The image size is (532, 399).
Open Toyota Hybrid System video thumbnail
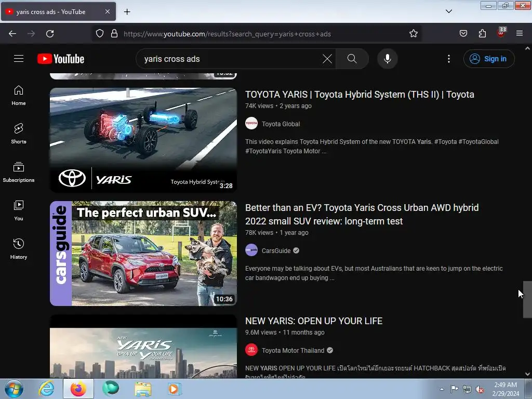(x=143, y=140)
